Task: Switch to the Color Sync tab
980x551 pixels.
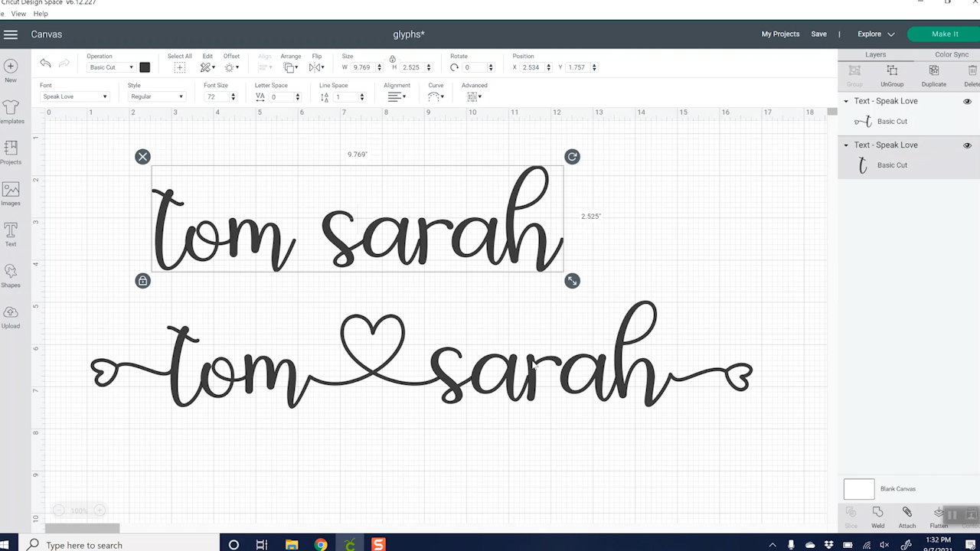Action: [x=952, y=54]
